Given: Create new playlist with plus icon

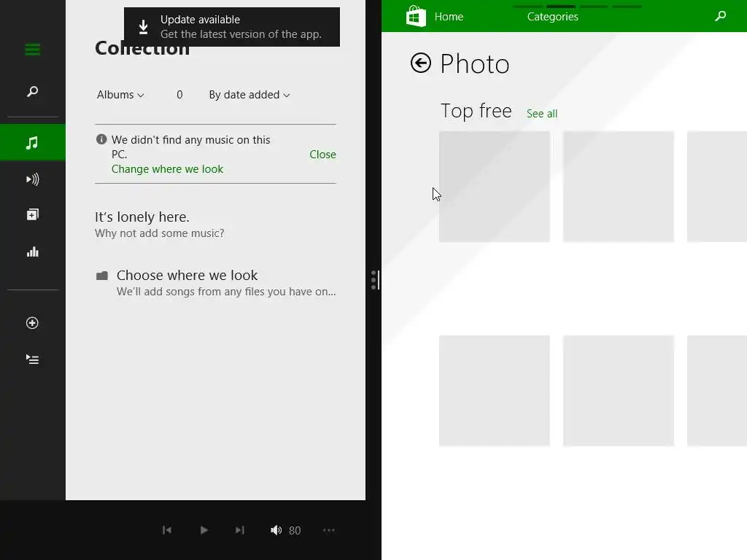Looking at the screenshot, I should tap(32, 323).
